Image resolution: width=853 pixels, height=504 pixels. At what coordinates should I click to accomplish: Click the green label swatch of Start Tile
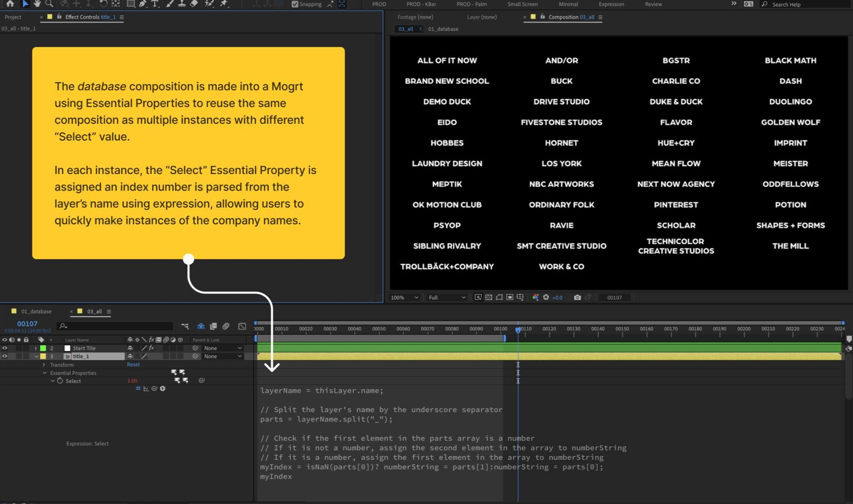[43, 348]
